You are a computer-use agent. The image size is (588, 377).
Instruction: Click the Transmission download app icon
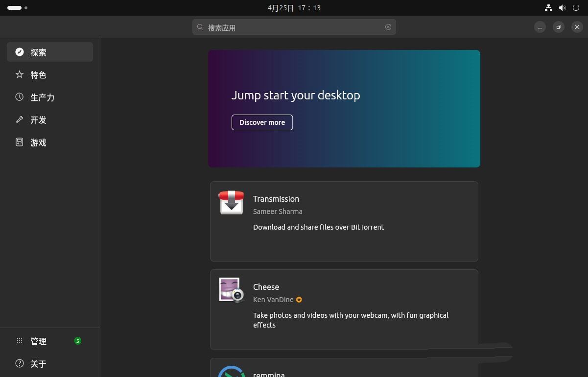click(x=231, y=202)
